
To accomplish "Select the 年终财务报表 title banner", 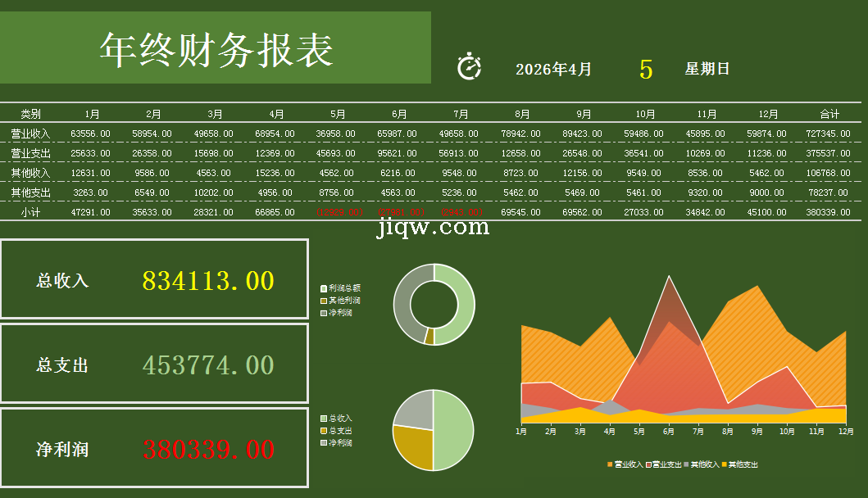I will [x=216, y=48].
